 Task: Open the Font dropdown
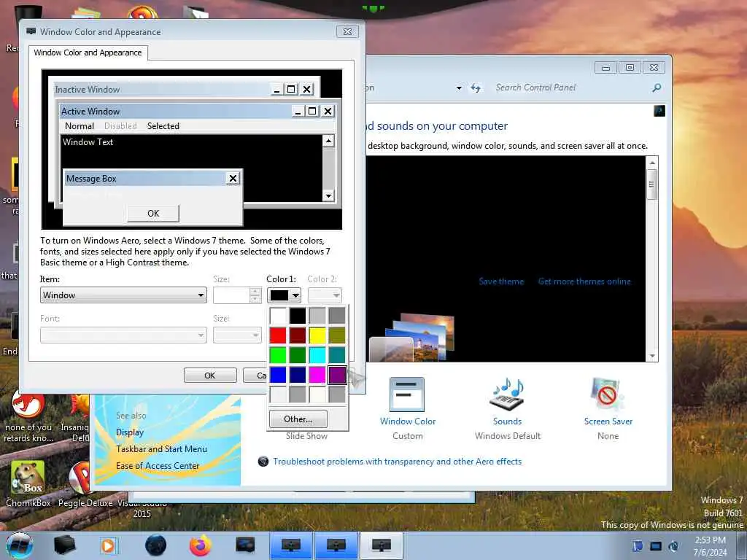pyautogui.click(x=123, y=335)
